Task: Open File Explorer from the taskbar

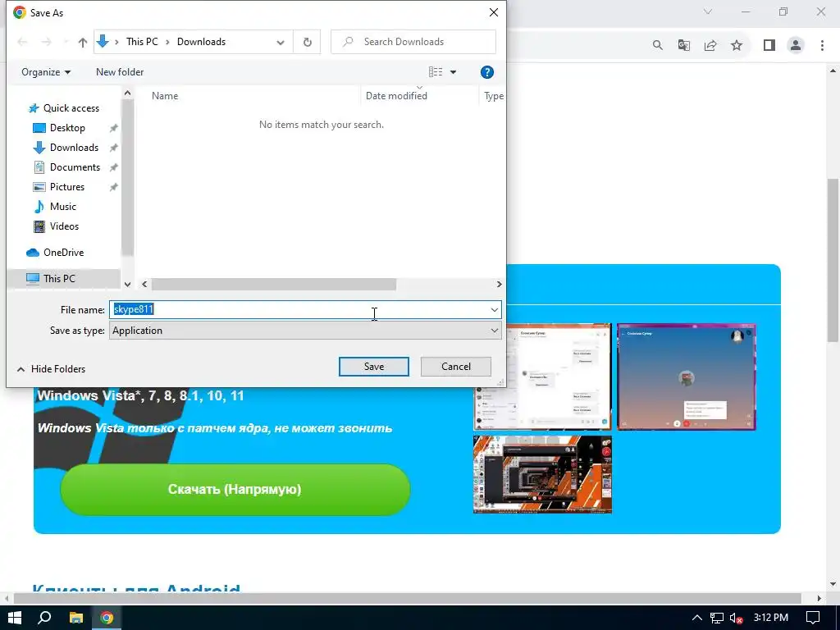Action: coord(76,618)
